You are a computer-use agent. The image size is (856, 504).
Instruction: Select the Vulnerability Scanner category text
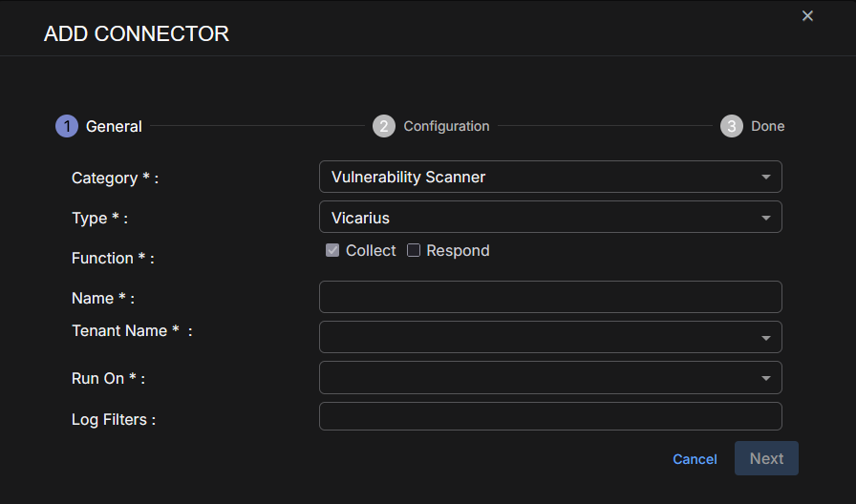click(409, 178)
